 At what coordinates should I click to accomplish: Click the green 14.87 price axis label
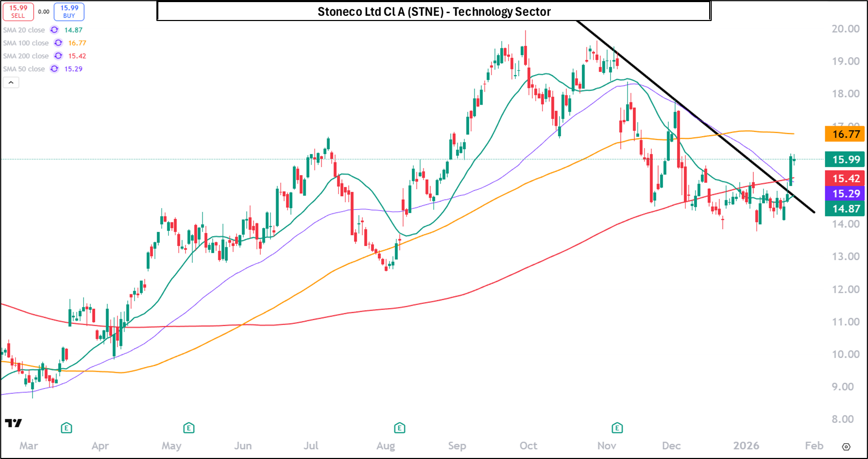click(x=845, y=209)
